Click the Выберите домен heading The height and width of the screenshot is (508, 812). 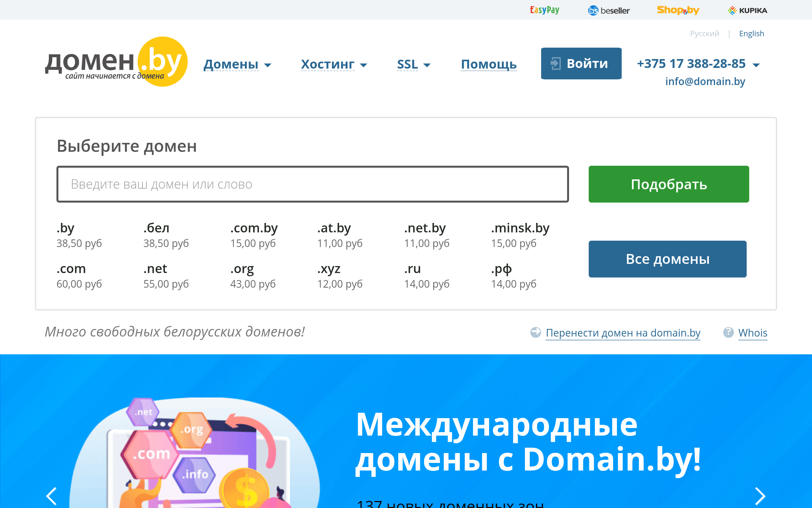click(127, 146)
